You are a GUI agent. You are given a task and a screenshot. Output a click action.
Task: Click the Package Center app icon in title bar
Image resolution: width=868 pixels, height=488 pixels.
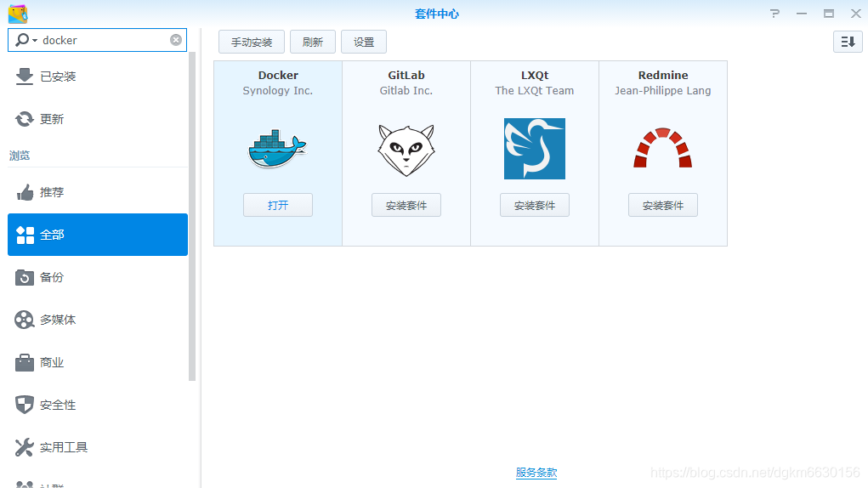(x=18, y=14)
